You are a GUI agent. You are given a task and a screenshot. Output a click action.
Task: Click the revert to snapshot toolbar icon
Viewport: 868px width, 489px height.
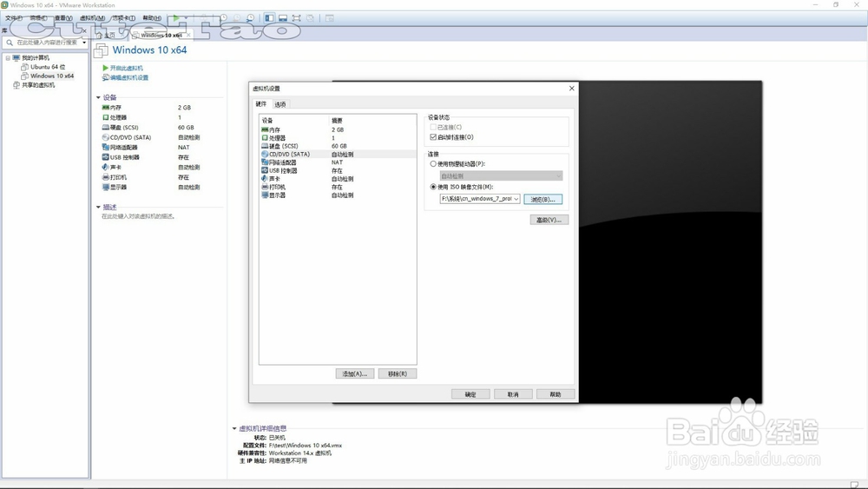(x=238, y=17)
